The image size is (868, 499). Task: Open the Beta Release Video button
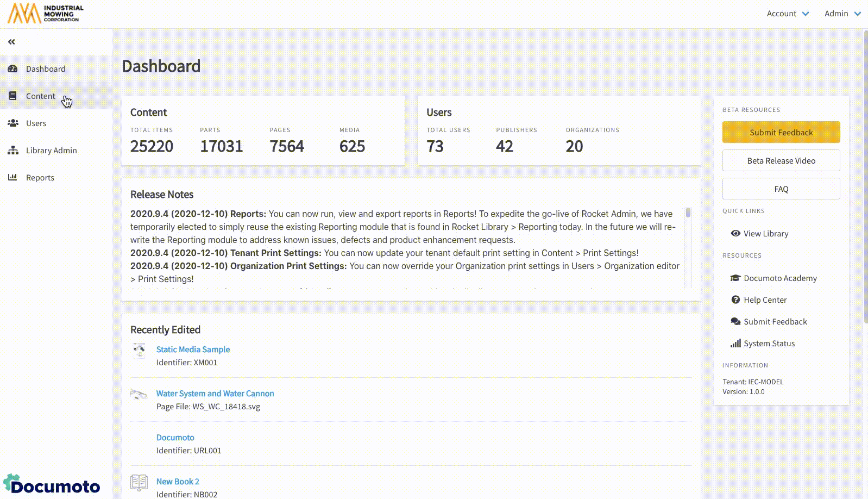[781, 161]
